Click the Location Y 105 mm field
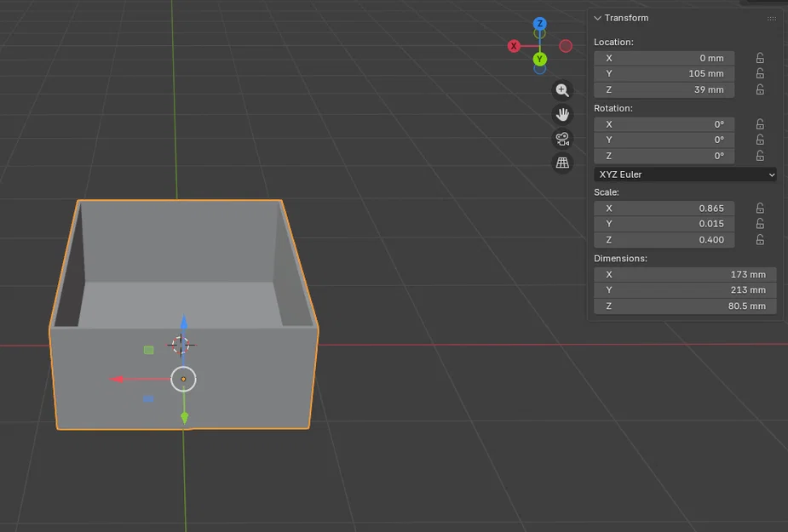This screenshot has width=788, height=532. tap(664, 74)
